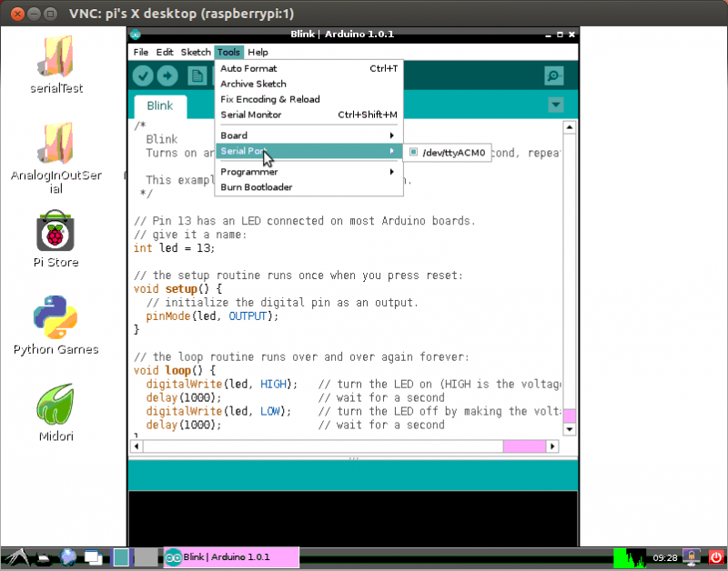
Task: Expand the Serial Port submenu
Action: (x=308, y=151)
